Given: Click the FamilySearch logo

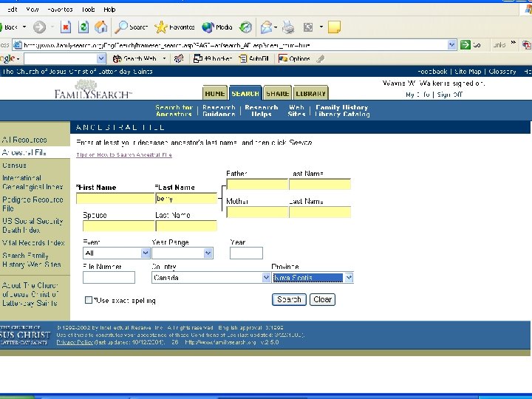Looking at the screenshot, I should click(93, 89).
